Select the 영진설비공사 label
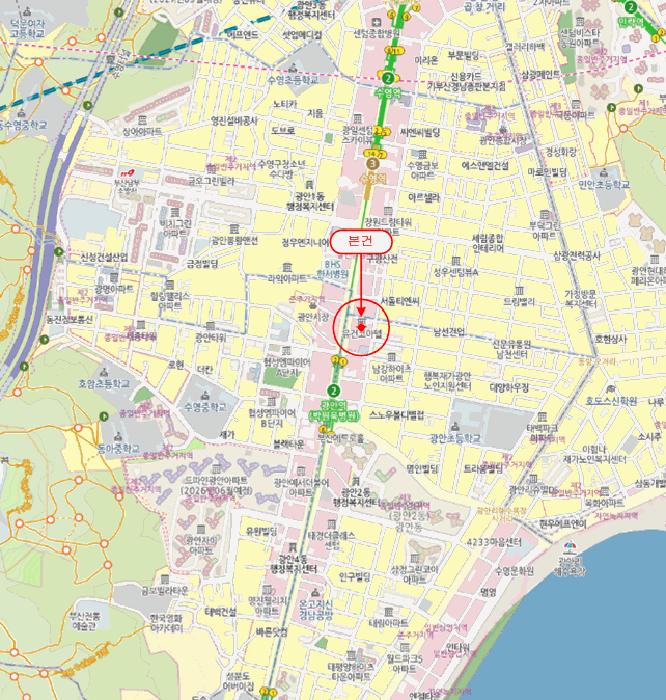 coord(234,121)
